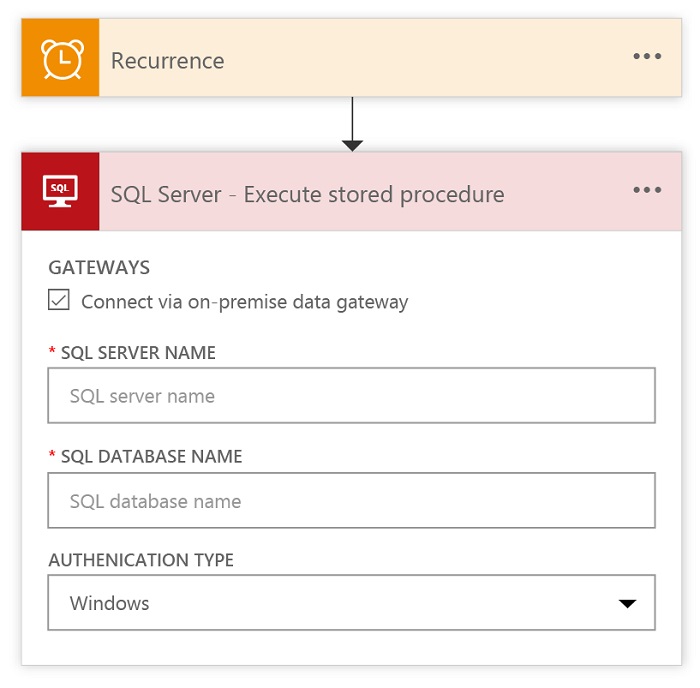Click the SQL DATABASE NAME label
The width and height of the screenshot is (700, 688).
(151, 457)
